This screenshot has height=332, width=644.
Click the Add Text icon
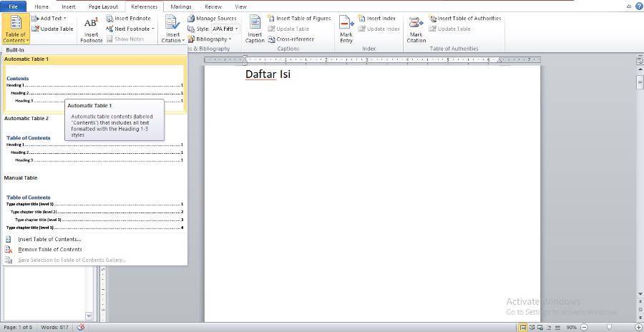click(x=35, y=19)
